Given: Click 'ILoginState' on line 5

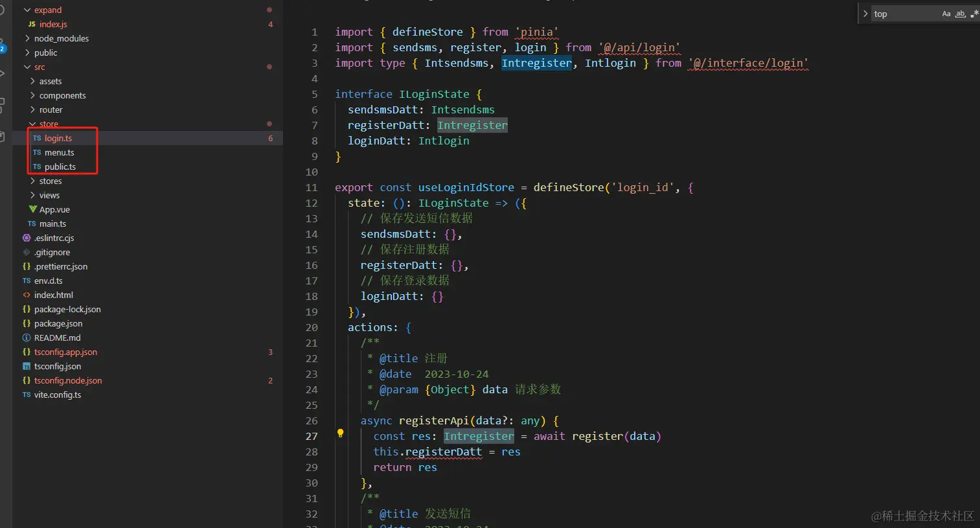Looking at the screenshot, I should [434, 94].
